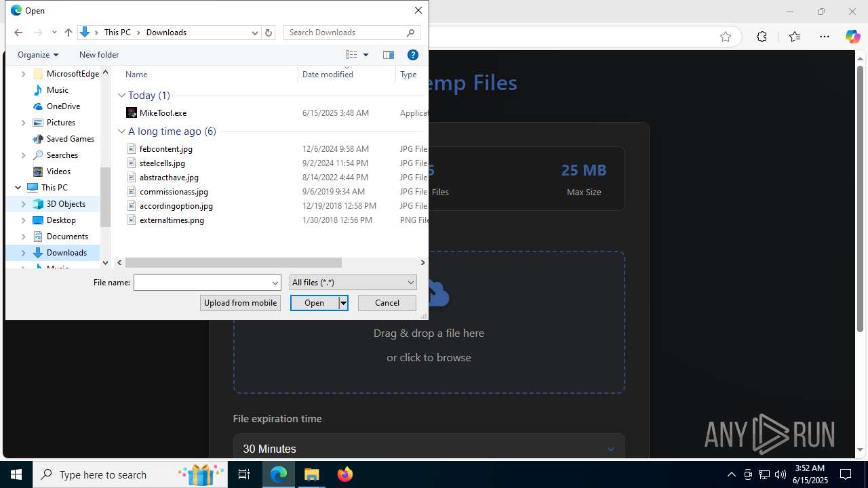Viewport: 868px width, 488px height.
Task: Click the search magnifier in Search Downloads
Action: pyautogui.click(x=411, y=33)
